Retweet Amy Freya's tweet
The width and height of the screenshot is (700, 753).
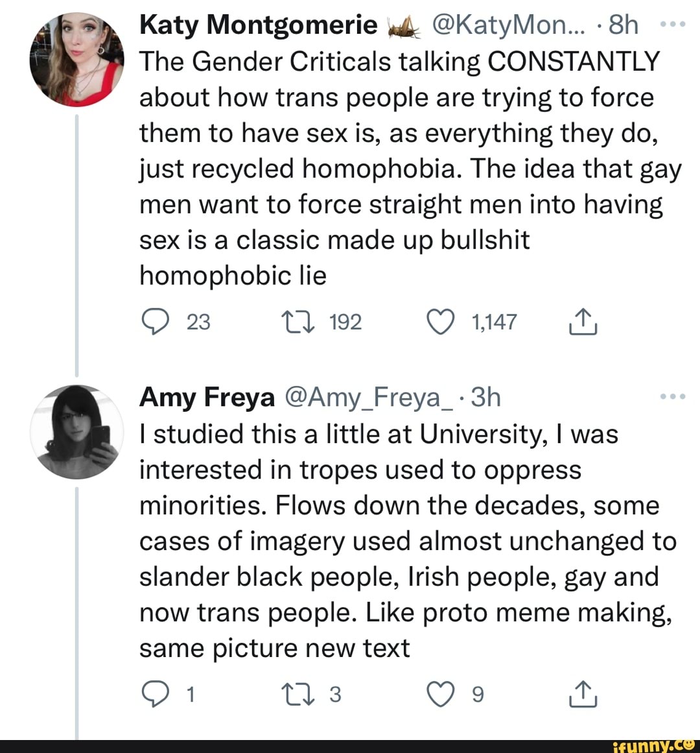pyautogui.click(x=297, y=695)
